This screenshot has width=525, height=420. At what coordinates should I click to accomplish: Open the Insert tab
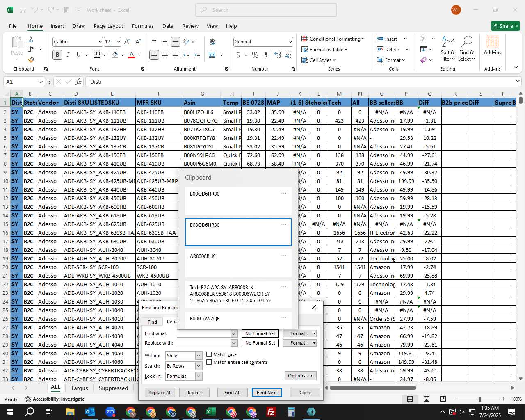pyautogui.click(x=57, y=26)
